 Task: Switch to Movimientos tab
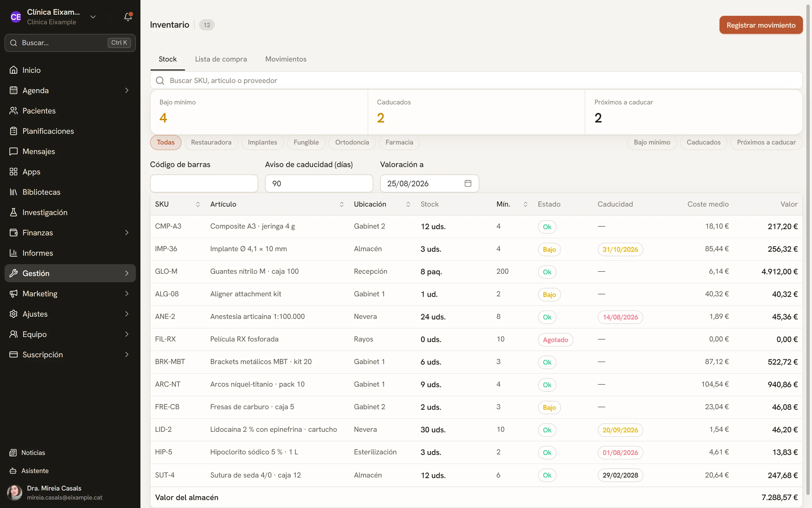tap(286, 59)
